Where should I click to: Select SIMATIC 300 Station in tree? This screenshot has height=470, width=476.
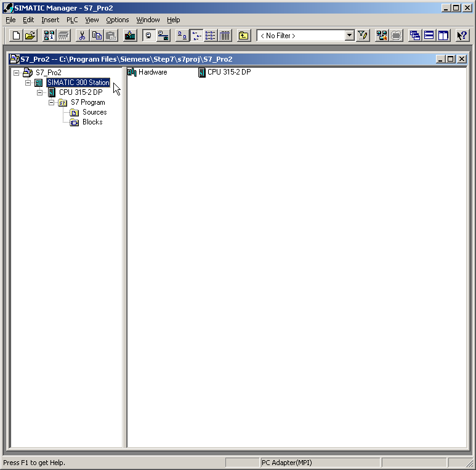[x=78, y=83]
